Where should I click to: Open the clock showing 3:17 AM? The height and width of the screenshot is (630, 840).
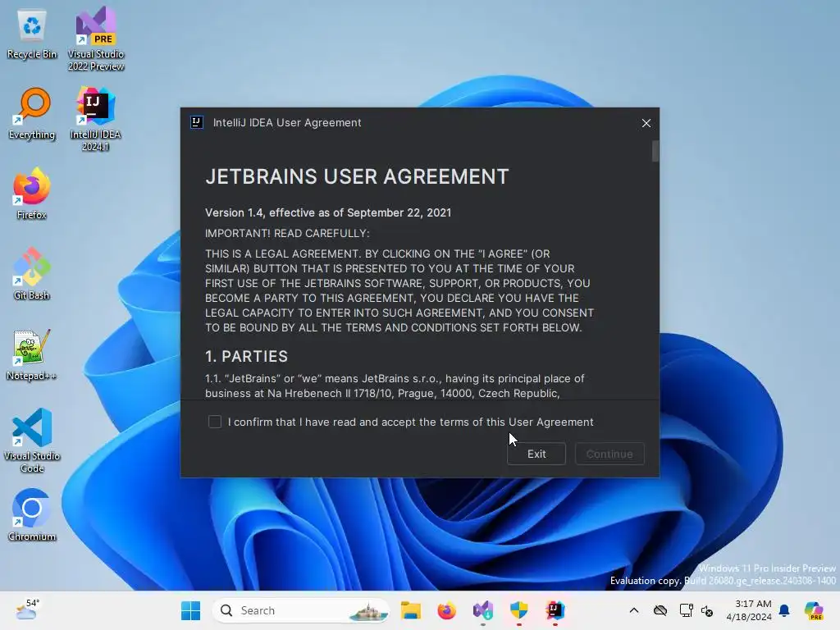748,610
